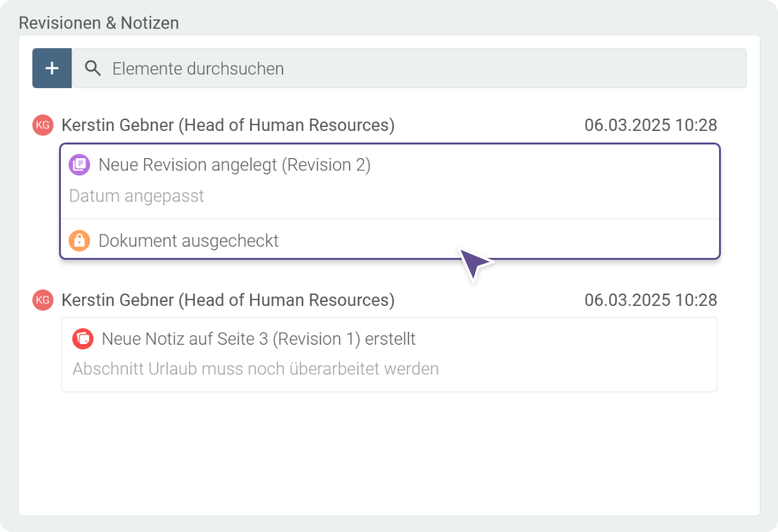Open "Neue Revision angelegt (Revision 2)" entry
This screenshot has width=778, height=532.
click(x=234, y=165)
